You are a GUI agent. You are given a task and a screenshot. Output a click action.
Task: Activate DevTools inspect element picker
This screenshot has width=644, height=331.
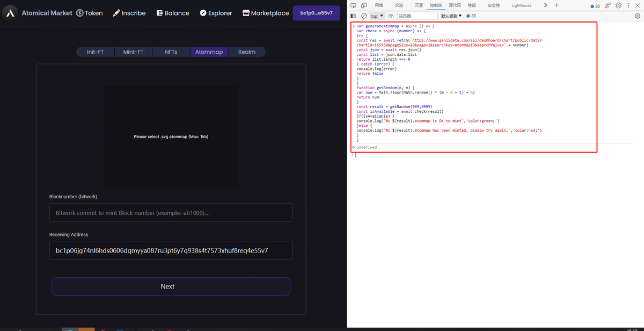[x=353, y=5]
